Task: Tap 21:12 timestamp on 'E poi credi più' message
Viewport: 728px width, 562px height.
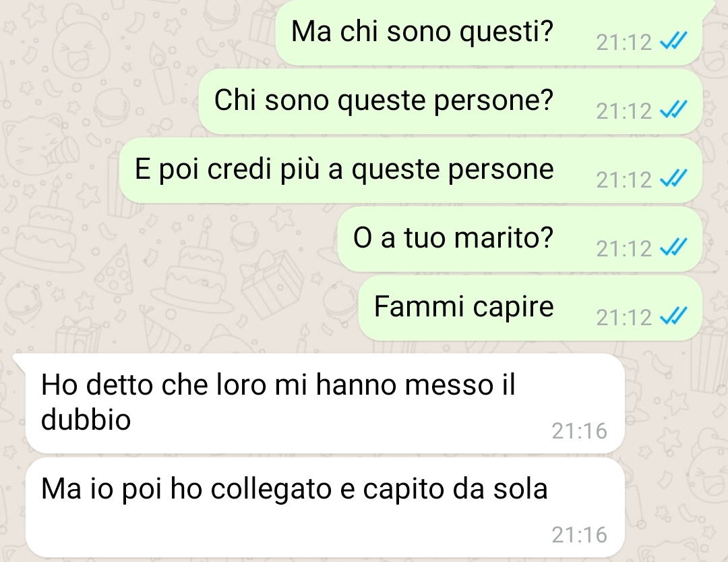Action: click(624, 180)
